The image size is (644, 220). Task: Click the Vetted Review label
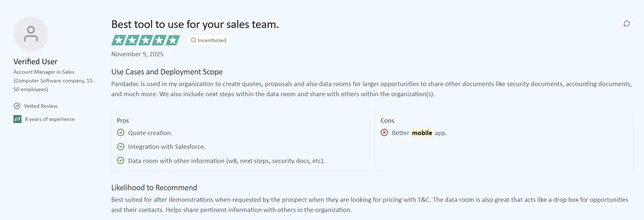point(41,106)
